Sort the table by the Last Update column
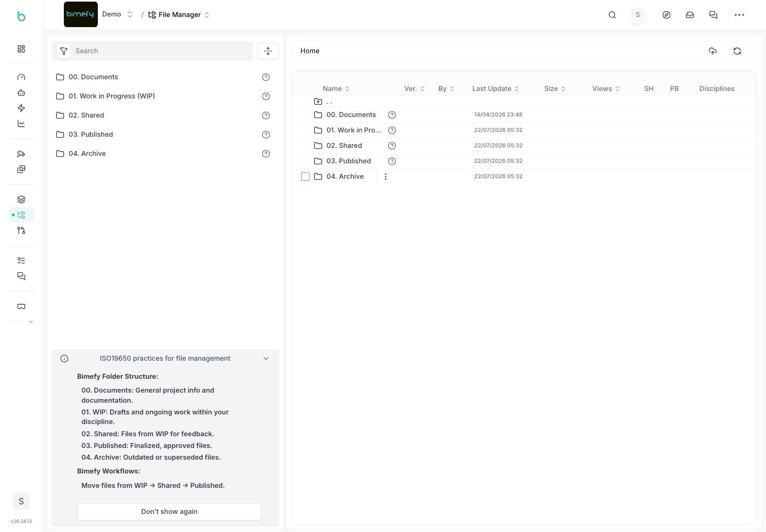 pyautogui.click(x=495, y=89)
